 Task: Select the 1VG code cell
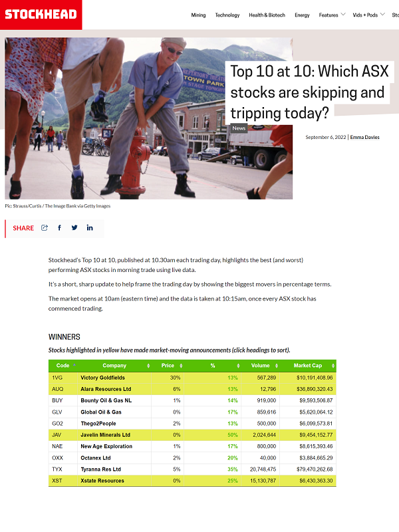coord(63,378)
